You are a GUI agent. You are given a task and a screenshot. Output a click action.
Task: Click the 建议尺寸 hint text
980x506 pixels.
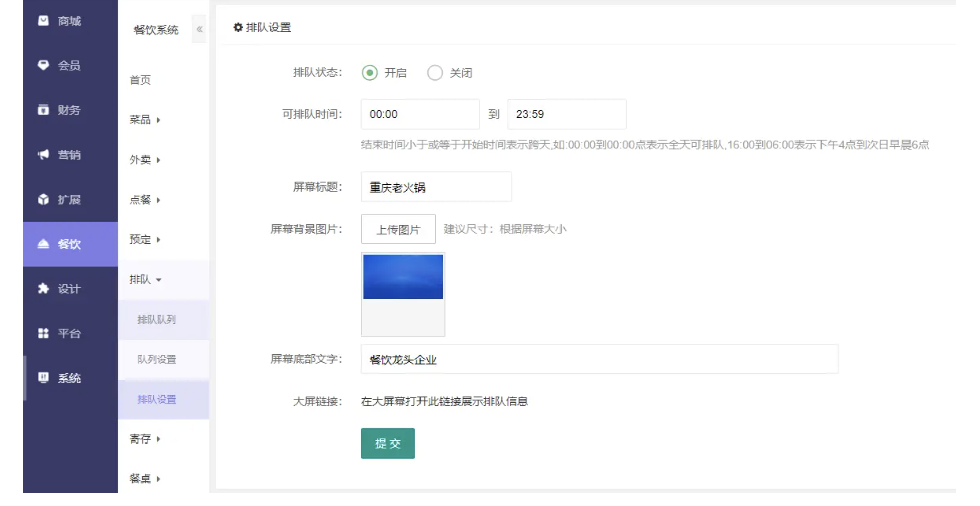click(505, 229)
